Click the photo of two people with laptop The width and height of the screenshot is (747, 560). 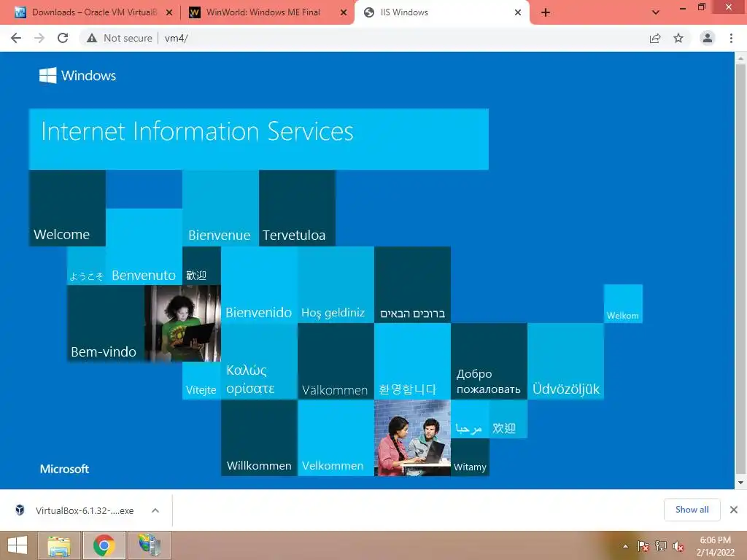tap(413, 438)
